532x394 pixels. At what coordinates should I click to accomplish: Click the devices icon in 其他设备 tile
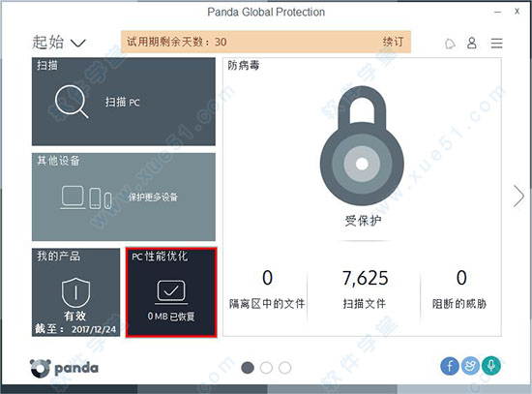pos(86,197)
